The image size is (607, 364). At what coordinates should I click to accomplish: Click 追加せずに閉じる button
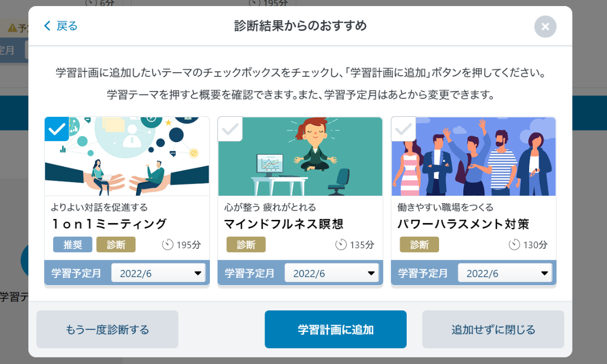tap(493, 330)
